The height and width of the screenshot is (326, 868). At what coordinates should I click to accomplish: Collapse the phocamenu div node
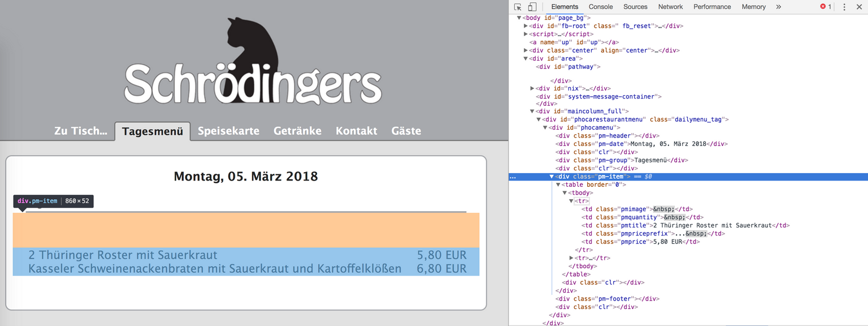(545, 127)
